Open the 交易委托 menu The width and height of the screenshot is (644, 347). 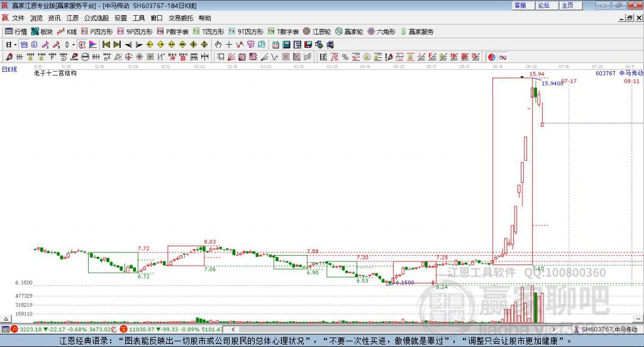click(180, 18)
